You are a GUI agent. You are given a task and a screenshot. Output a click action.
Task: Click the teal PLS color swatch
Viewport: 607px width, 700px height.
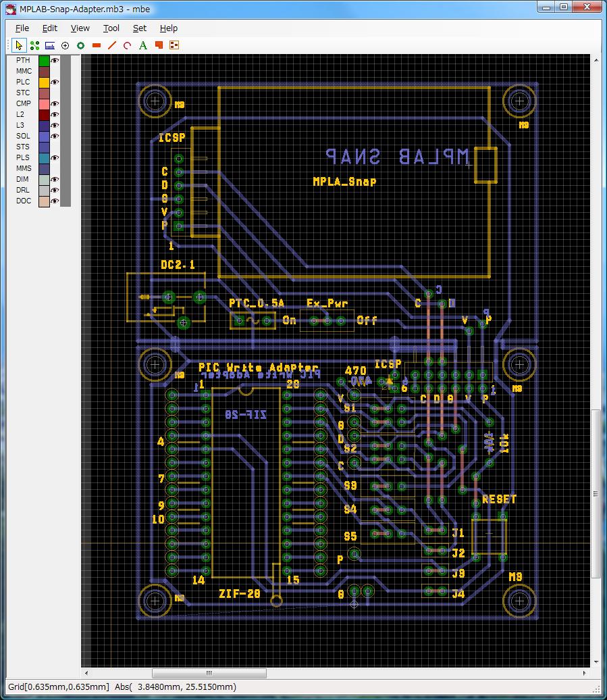pyautogui.click(x=44, y=157)
